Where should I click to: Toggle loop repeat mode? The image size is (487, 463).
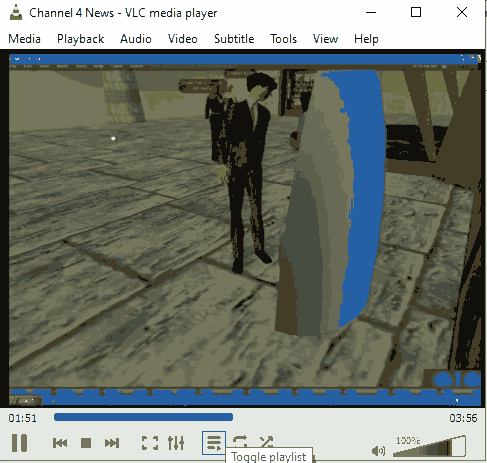click(240, 442)
